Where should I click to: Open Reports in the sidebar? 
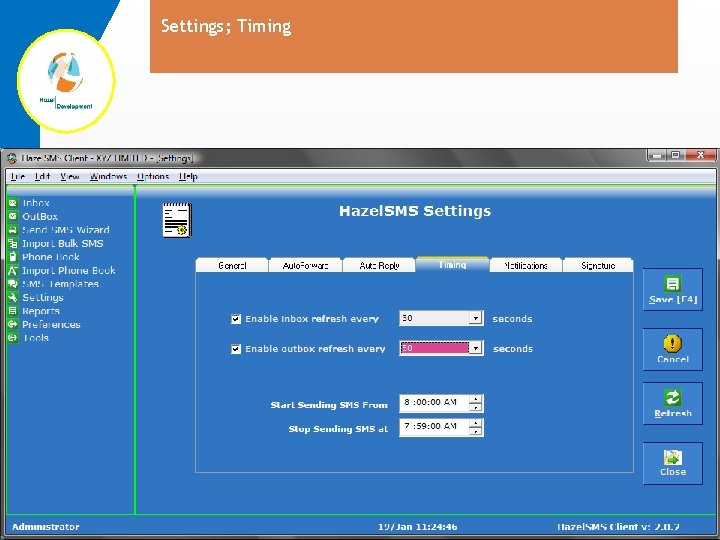(41, 311)
